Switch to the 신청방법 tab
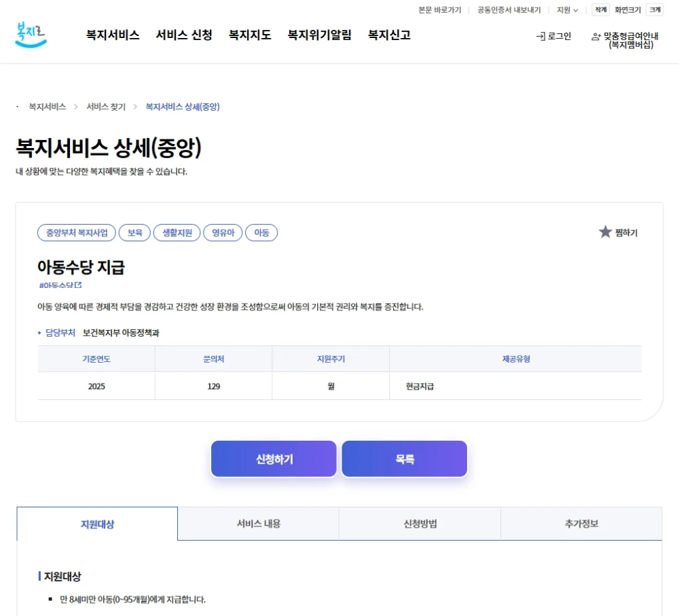 click(419, 523)
